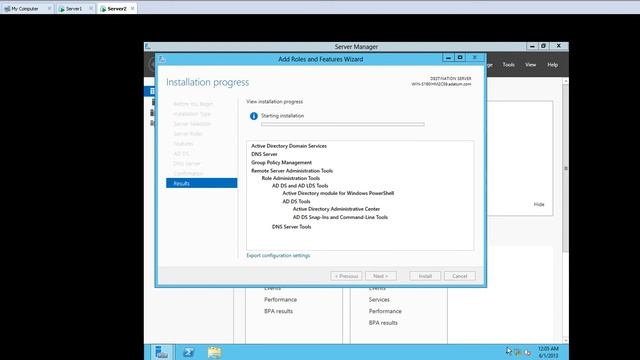
Task: Click the taskbar clock
Action: tap(548, 352)
